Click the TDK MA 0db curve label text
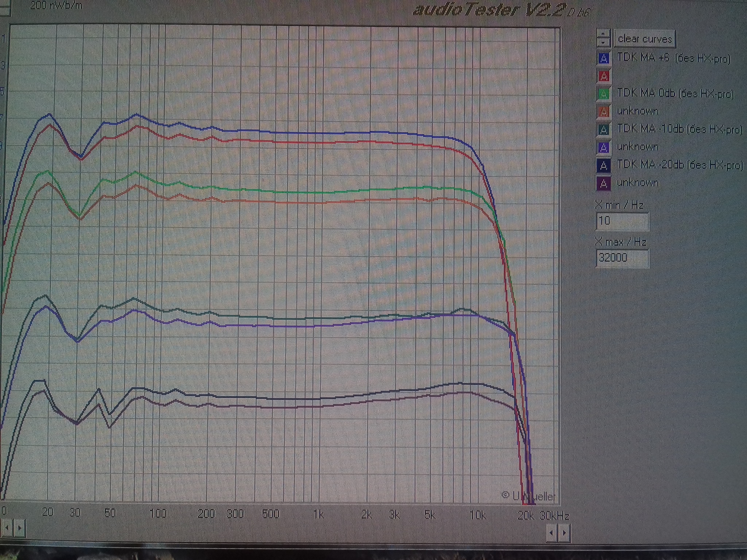747x560 pixels. click(675, 93)
